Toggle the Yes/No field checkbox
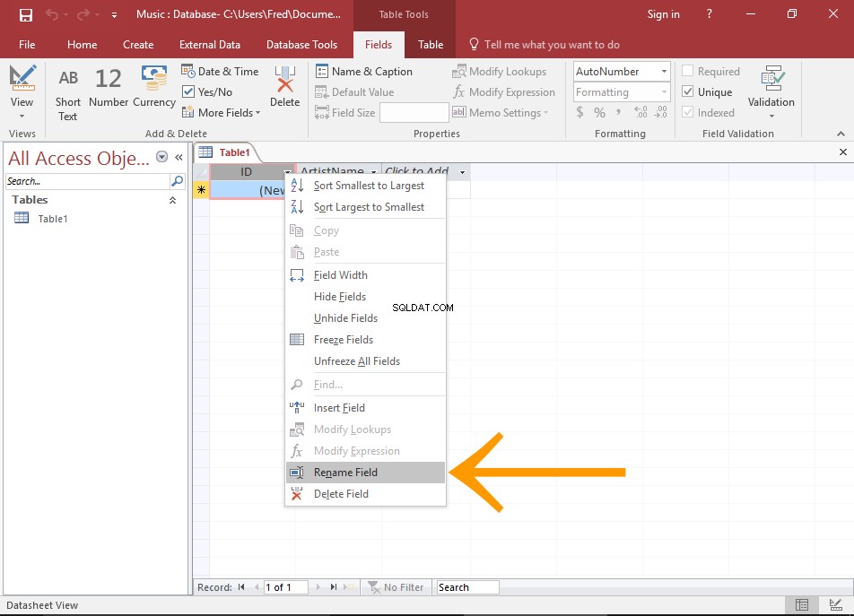The height and width of the screenshot is (616, 854). click(188, 91)
